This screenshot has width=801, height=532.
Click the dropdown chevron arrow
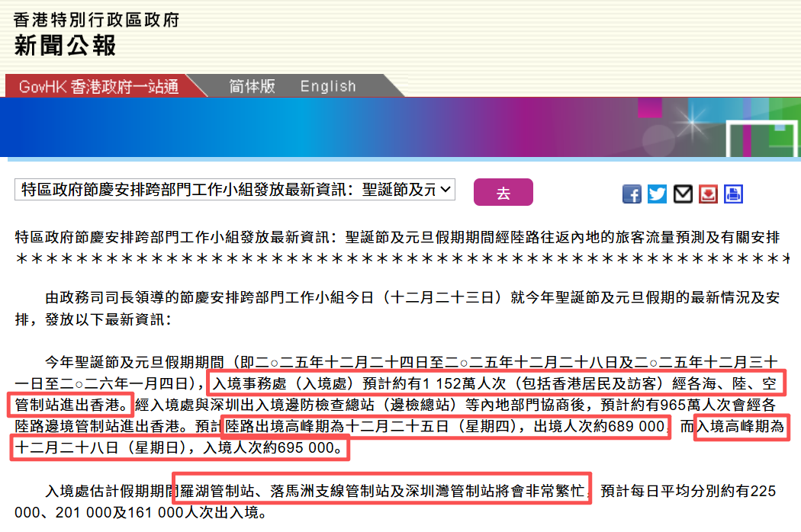(x=446, y=190)
